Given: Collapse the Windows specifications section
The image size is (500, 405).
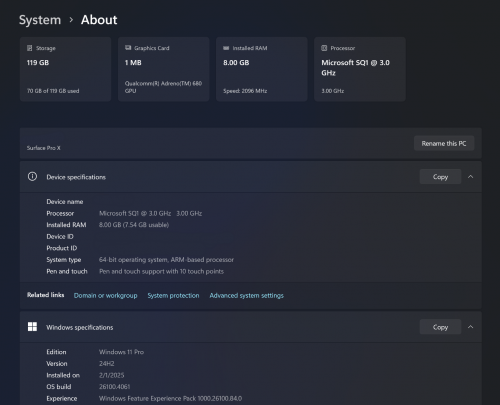Looking at the screenshot, I should click(470, 327).
